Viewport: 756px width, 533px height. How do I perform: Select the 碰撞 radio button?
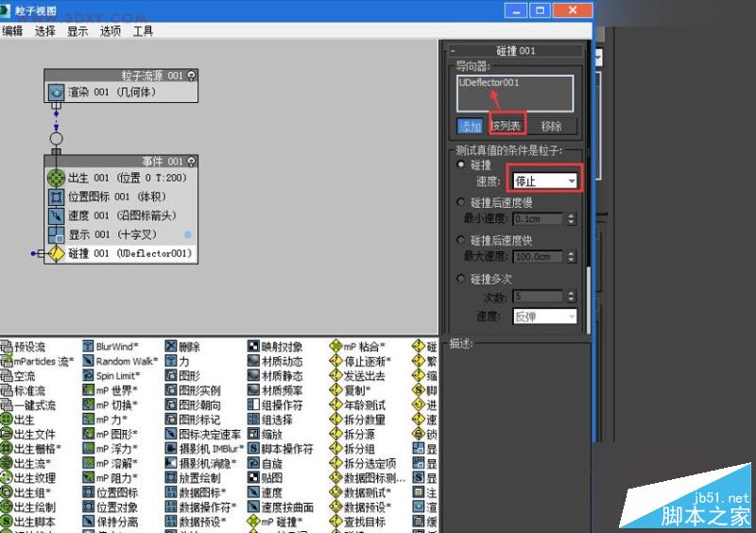pyautogui.click(x=460, y=164)
